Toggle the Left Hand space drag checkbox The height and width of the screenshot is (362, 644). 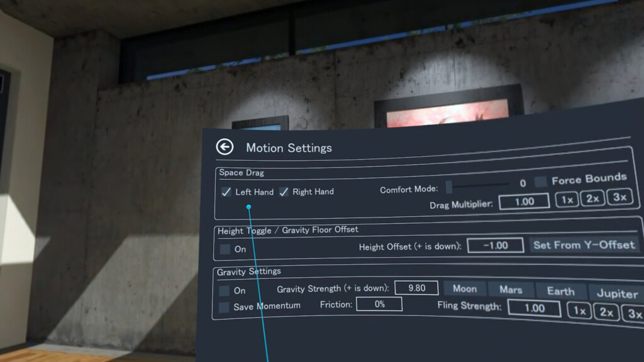[226, 192]
